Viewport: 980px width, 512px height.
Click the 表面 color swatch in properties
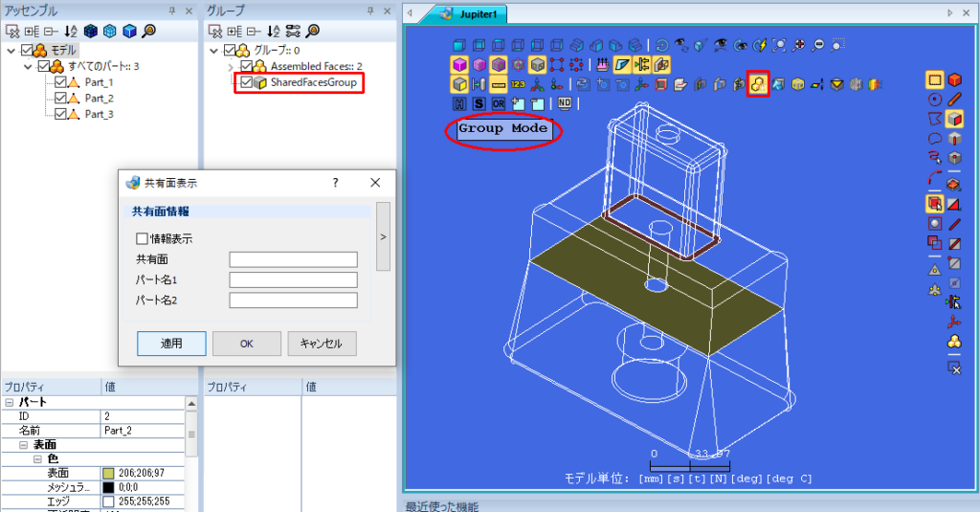coord(109,473)
